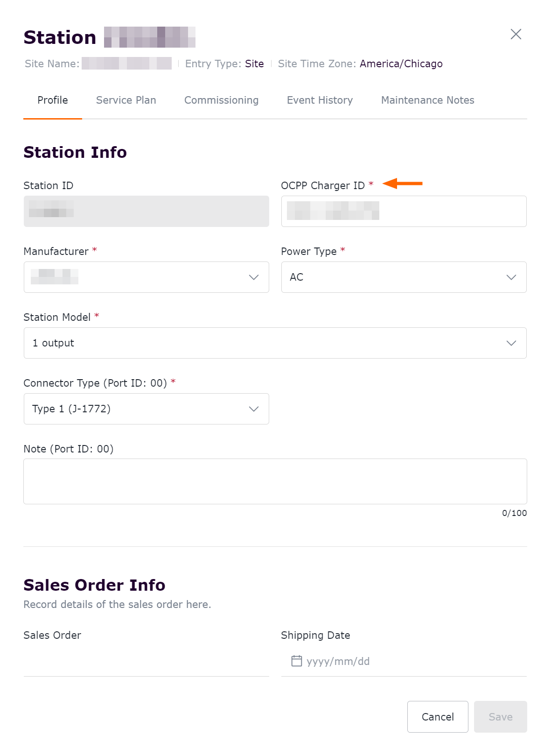Viewport: 551px width, 756px height.
Task: Click into the Note (Port ID: 00) textarea
Action: [x=275, y=481]
